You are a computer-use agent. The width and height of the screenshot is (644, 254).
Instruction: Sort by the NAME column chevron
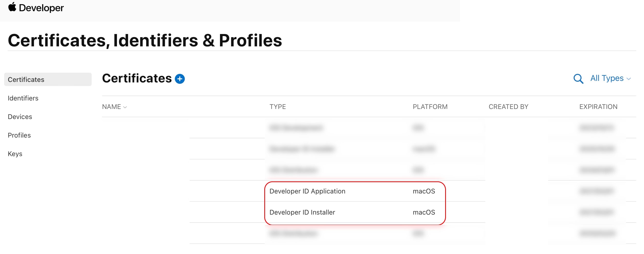(x=125, y=107)
